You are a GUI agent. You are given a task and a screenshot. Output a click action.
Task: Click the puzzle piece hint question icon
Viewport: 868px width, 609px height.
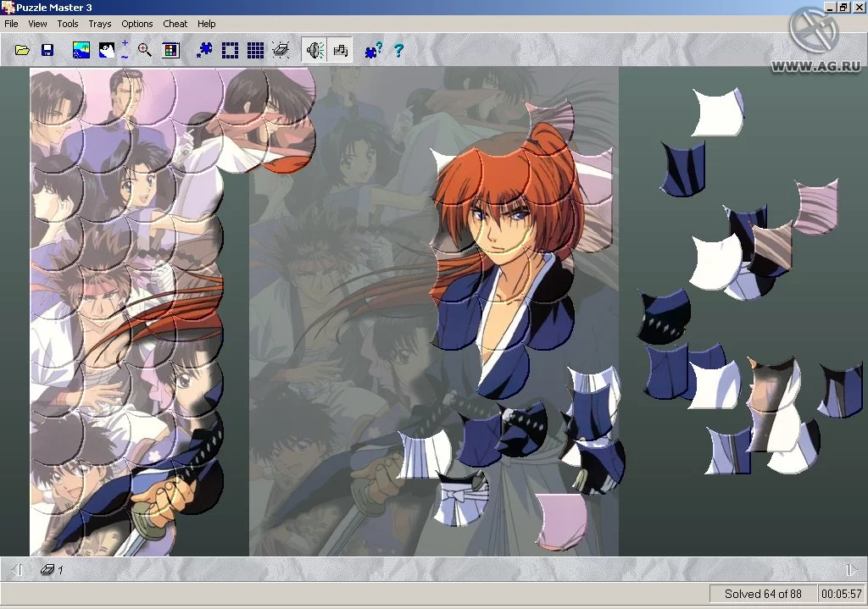(x=373, y=50)
